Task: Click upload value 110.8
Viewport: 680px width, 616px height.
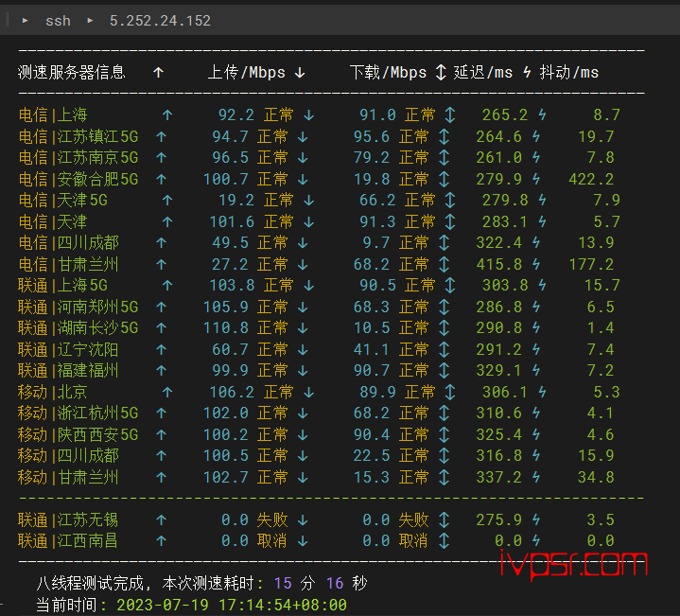Action: (225, 327)
